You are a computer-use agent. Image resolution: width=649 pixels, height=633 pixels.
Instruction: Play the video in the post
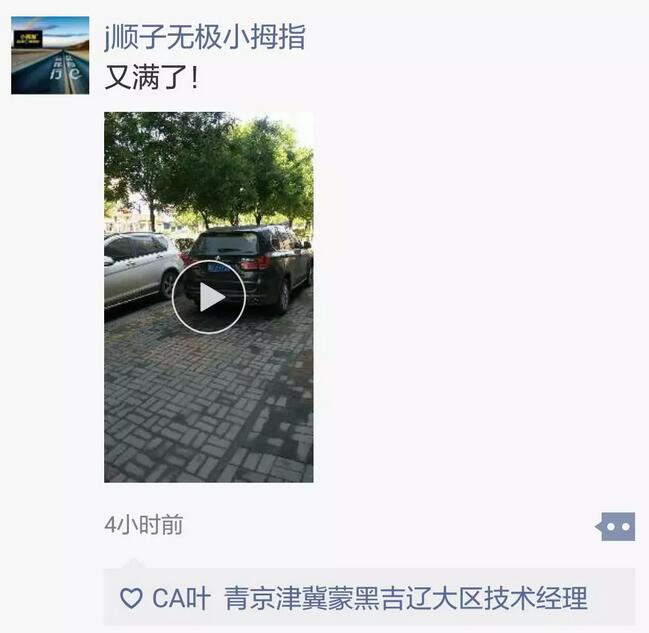point(209,296)
